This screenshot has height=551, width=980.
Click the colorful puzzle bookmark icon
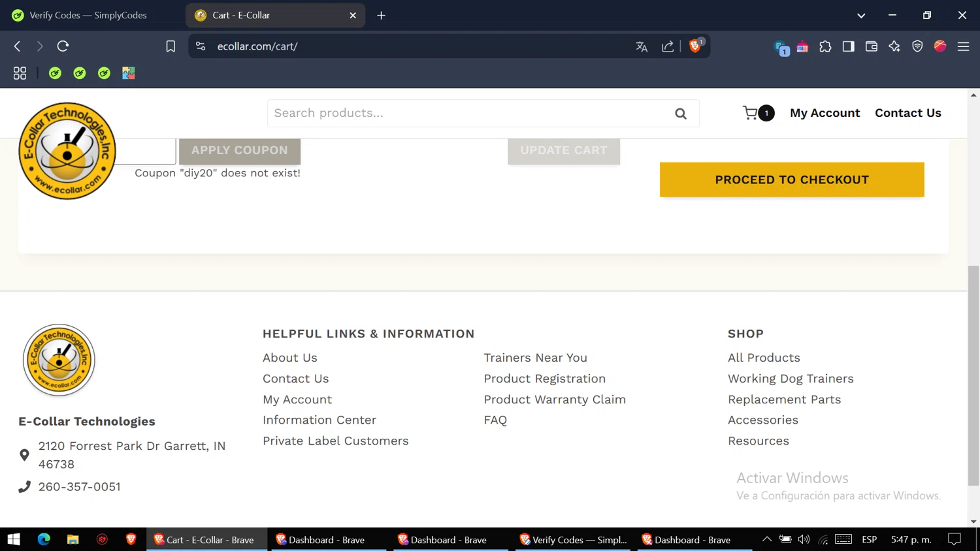click(x=129, y=73)
